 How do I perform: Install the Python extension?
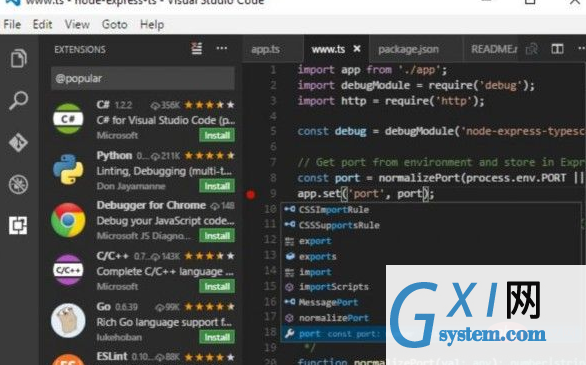pyautogui.click(x=217, y=186)
